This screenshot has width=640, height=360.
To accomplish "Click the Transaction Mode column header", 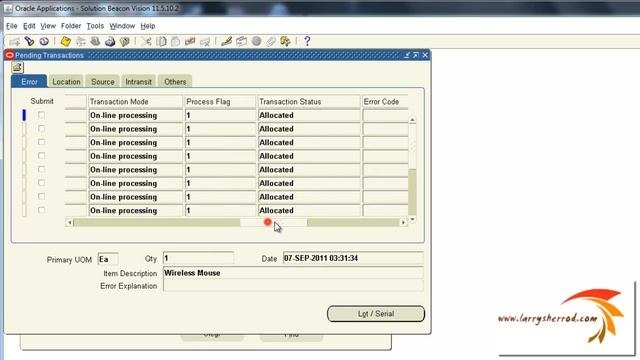I will click(x=136, y=102).
